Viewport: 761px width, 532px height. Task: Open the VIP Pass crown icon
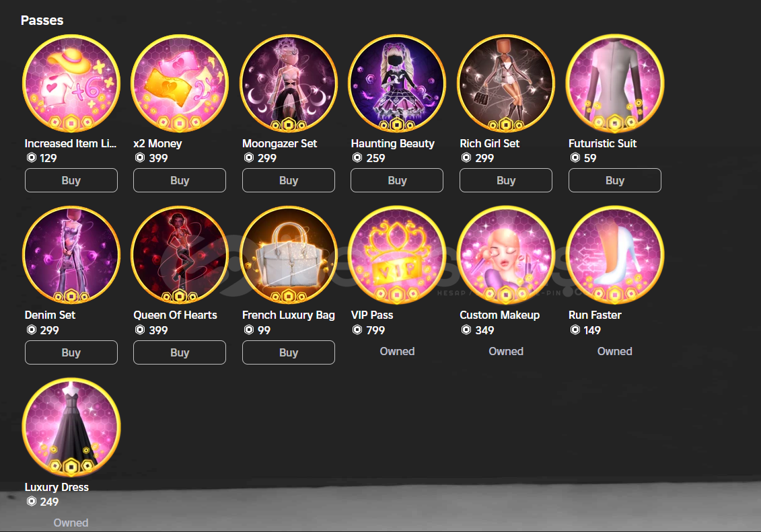(397, 255)
